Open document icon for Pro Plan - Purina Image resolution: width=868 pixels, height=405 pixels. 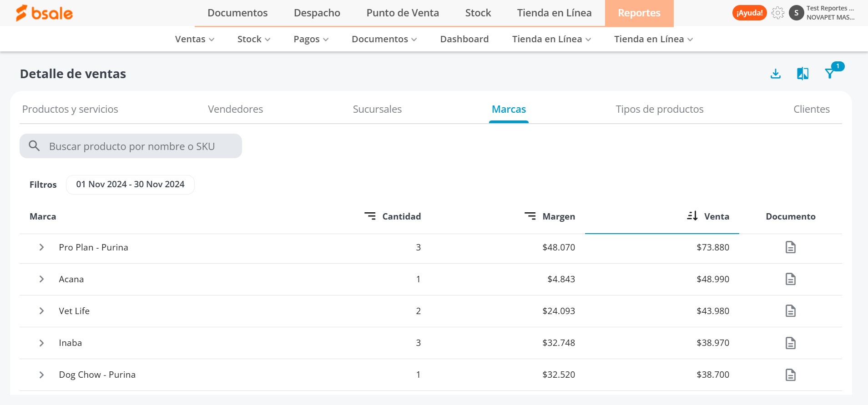point(791,247)
